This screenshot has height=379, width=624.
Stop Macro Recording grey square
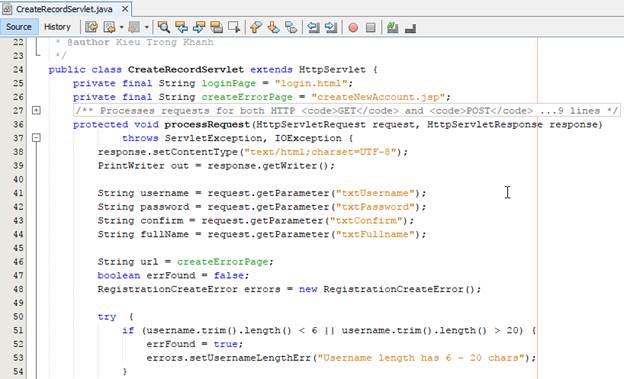point(370,27)
